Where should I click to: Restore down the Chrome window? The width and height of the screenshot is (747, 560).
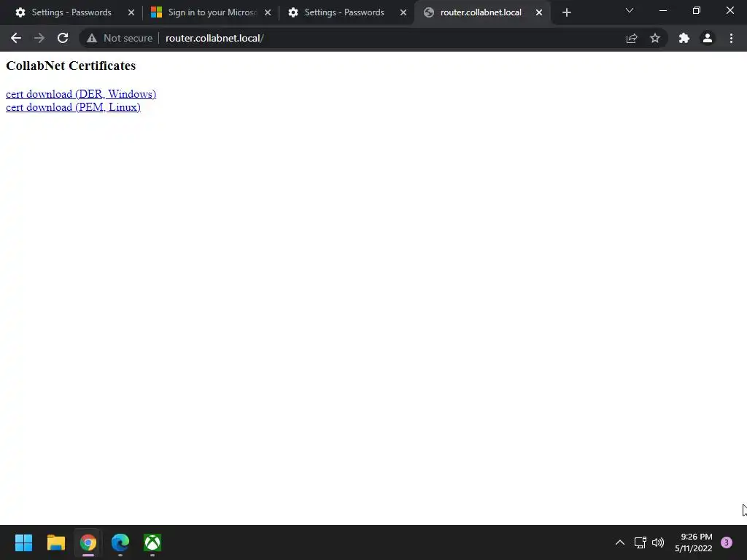point(697,10)
